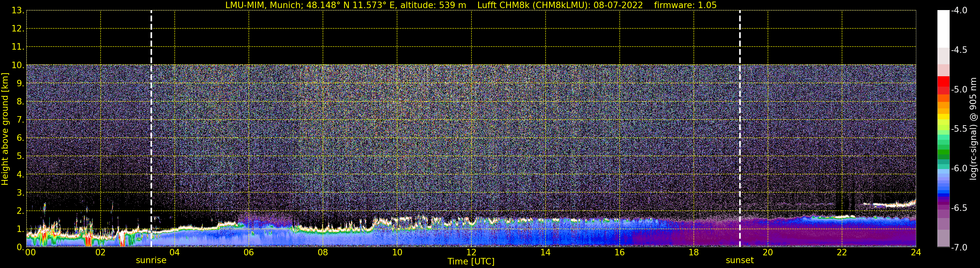The image size is (980, 268).
Task: Click the red segment of the colorbar
Action: coord(943,82)
